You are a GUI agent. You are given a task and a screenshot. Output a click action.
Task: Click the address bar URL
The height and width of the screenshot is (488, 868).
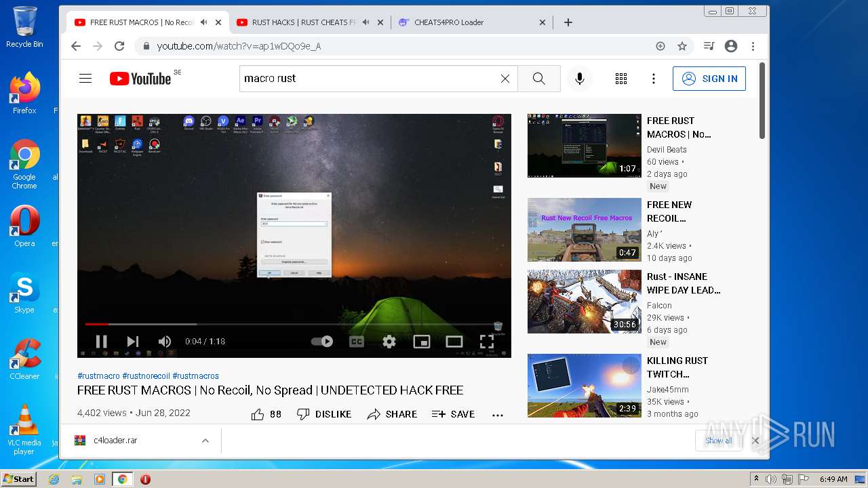click(239, 46)
